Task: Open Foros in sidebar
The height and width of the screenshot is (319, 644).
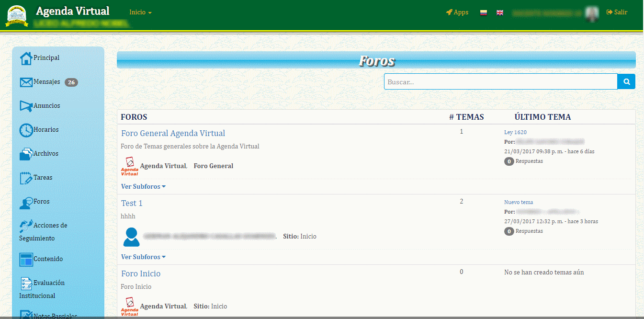Action: 42,202
